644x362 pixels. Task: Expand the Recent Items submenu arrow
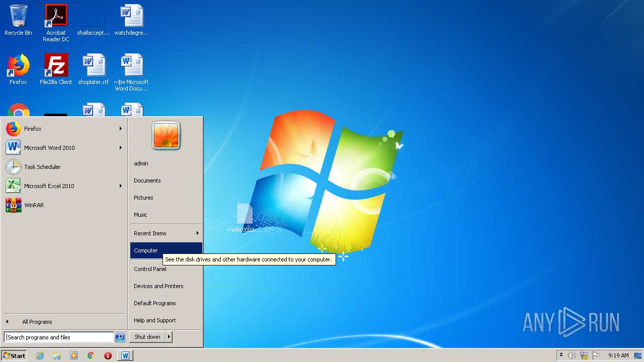pos(198,233)
